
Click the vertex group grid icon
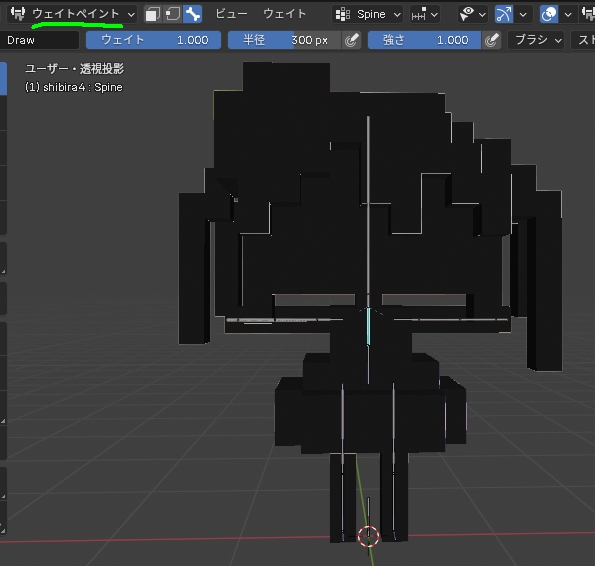343,14
